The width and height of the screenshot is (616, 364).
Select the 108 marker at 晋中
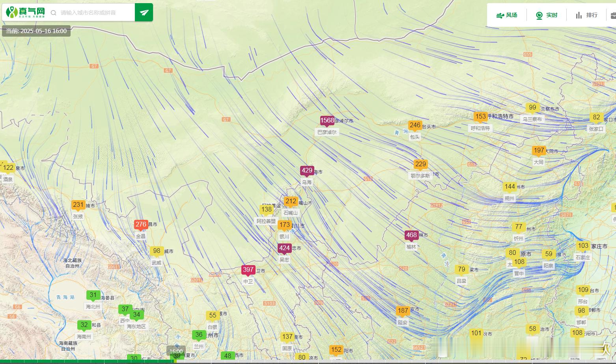click(519, 262)
